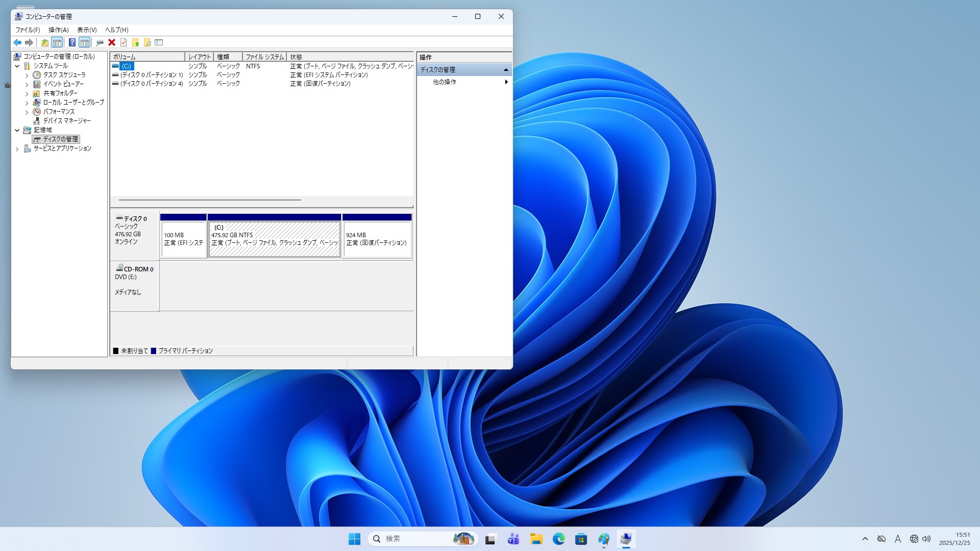Click the checklist settings toolbar icon
The width and height of the screenshot is (980, 551).
[159, 42]
